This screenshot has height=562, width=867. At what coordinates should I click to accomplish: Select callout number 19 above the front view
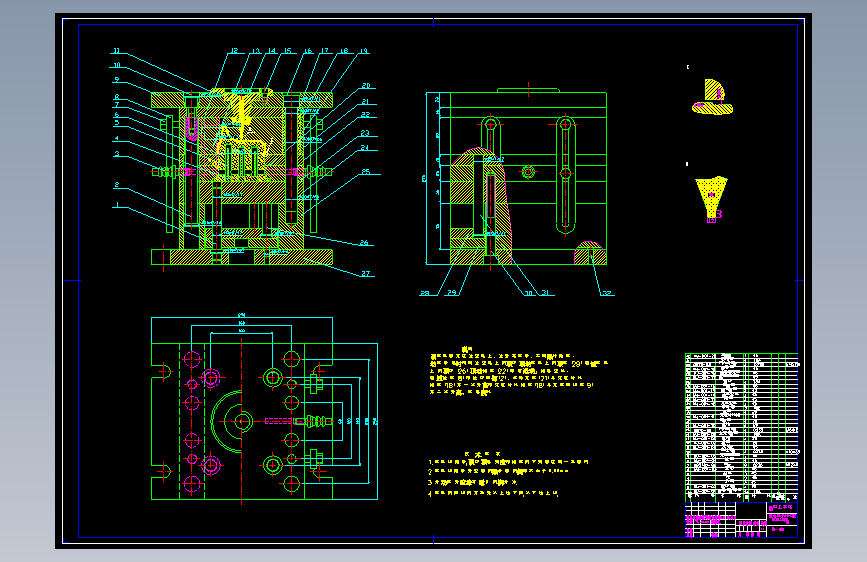[363, 51]
